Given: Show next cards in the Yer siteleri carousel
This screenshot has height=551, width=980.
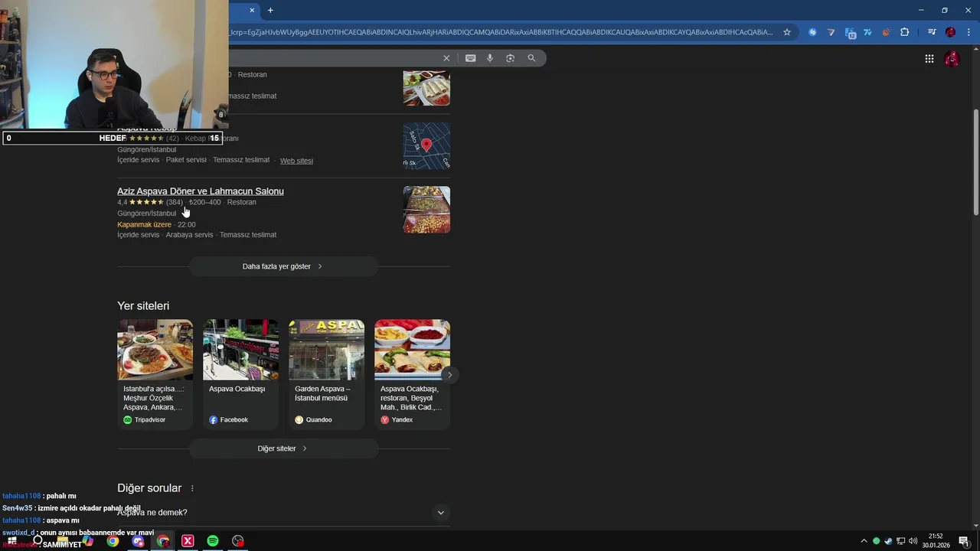Looking at the screenshot, I should (x=449, y=374).
